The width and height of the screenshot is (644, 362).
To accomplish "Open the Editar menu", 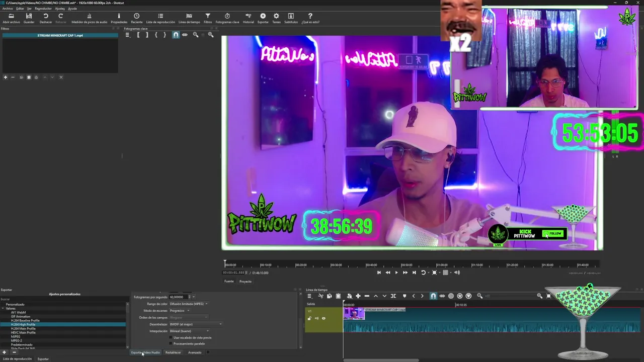I will 20,9.
